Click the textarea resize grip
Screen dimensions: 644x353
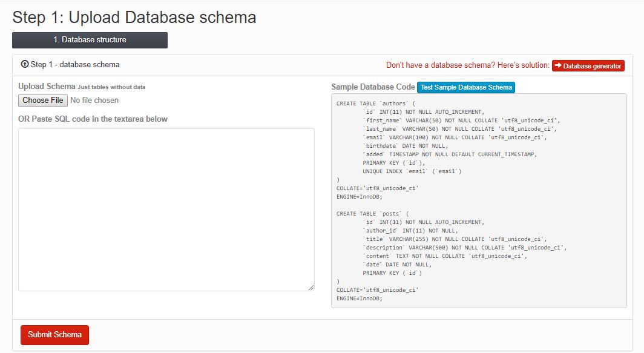(x=311, y=286)
